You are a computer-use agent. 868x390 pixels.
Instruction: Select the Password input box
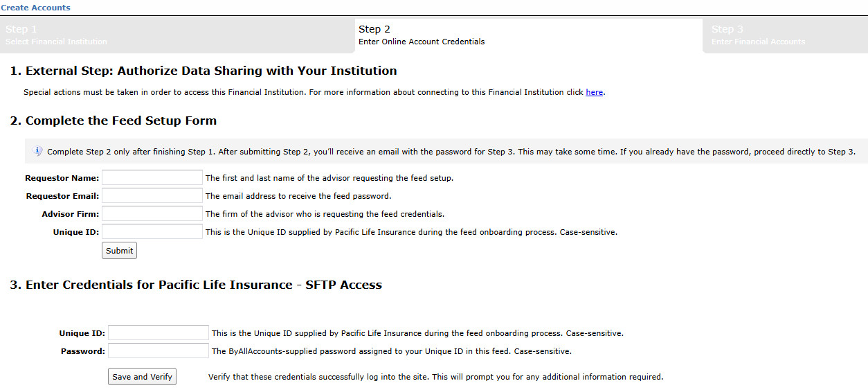click(x=159, y=351)
